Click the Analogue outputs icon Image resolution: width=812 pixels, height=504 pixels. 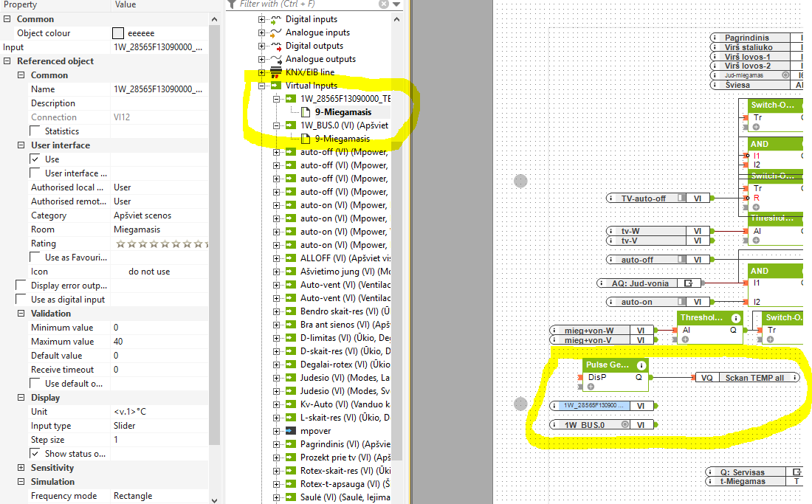click(x=276, y=59)
